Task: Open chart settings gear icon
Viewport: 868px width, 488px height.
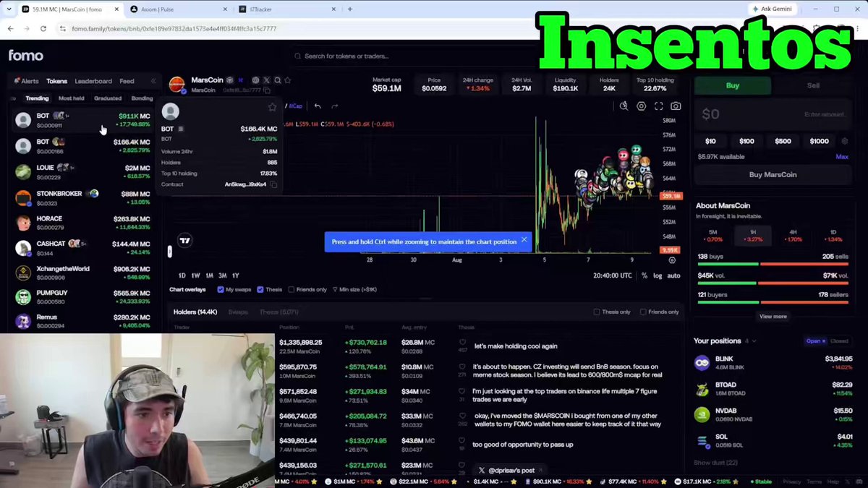Action: point(641,106)
